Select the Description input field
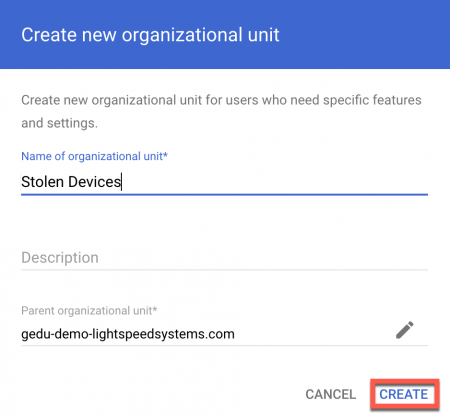This screenshot has height=419, width=450. (x=224, y=258)
